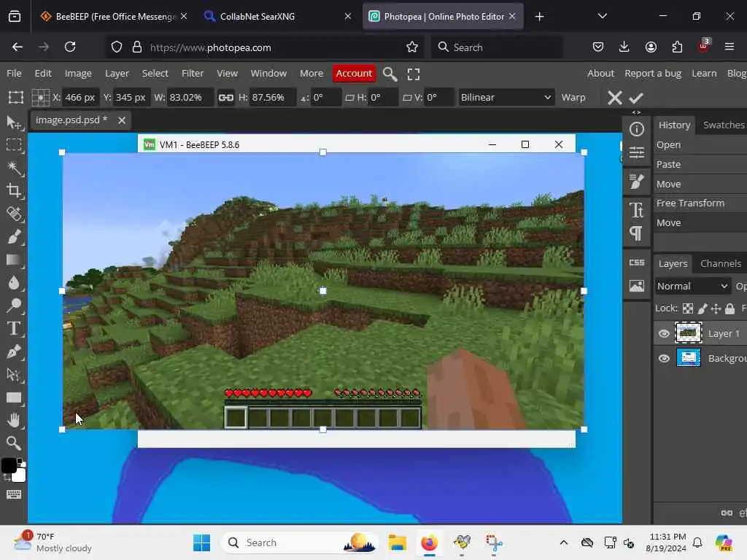Hide the Background layer eye icon
Screen dimensions: 747x560
click(x=664, y=359)
